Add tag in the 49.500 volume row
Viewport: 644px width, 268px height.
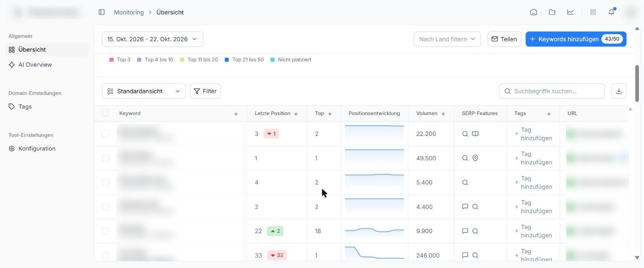pos(533,158)
